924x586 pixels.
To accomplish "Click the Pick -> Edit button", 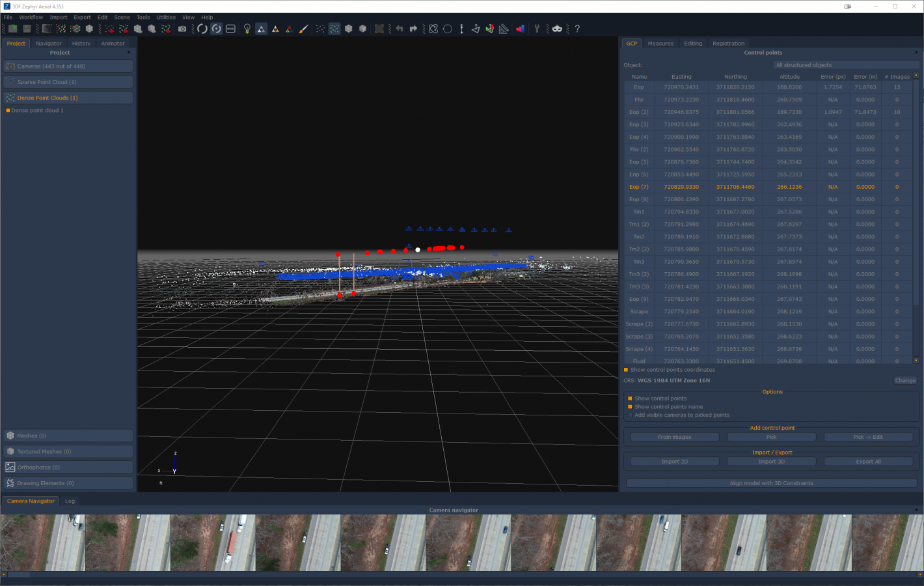I will (x=868, y=437).
